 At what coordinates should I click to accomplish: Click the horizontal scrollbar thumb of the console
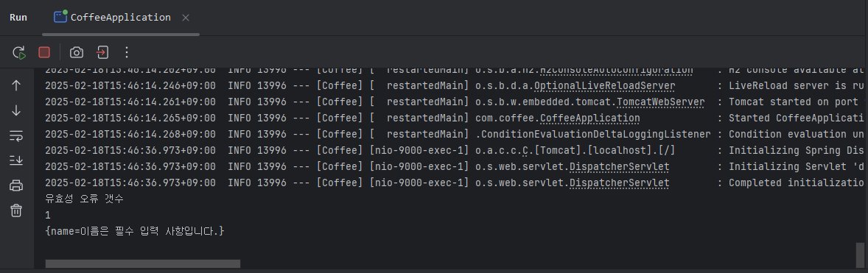coord(143,263)
